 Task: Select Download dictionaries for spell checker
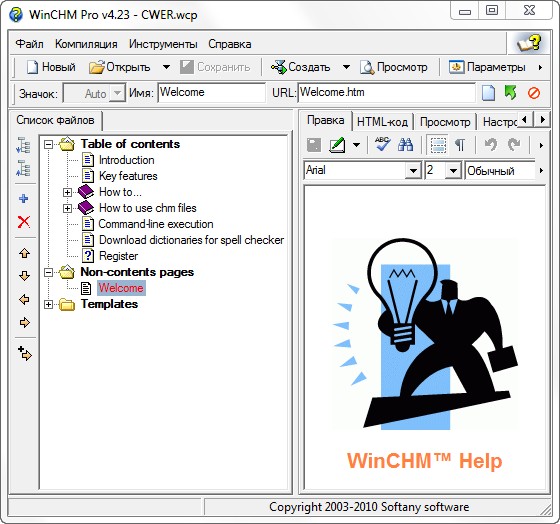(x=191, y=240)
